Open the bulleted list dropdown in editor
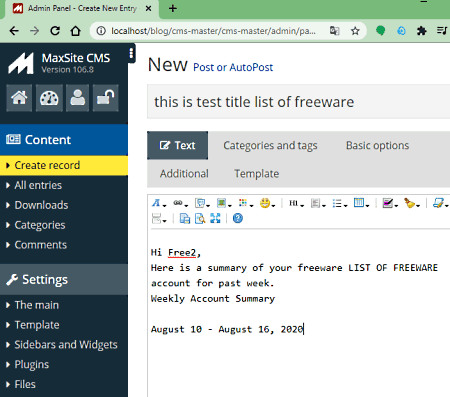The image size is (450, 397). 339,203
